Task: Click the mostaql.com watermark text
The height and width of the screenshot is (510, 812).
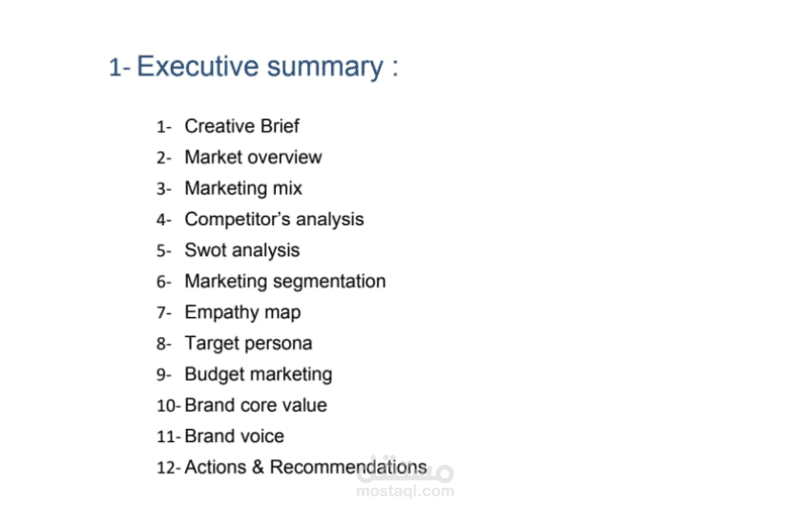Action: [406, 491]
